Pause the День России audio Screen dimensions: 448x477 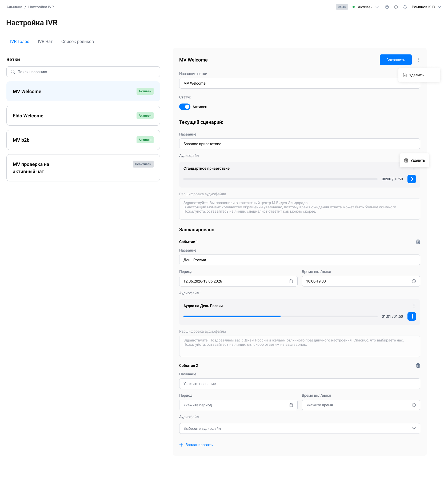point(412,316)
